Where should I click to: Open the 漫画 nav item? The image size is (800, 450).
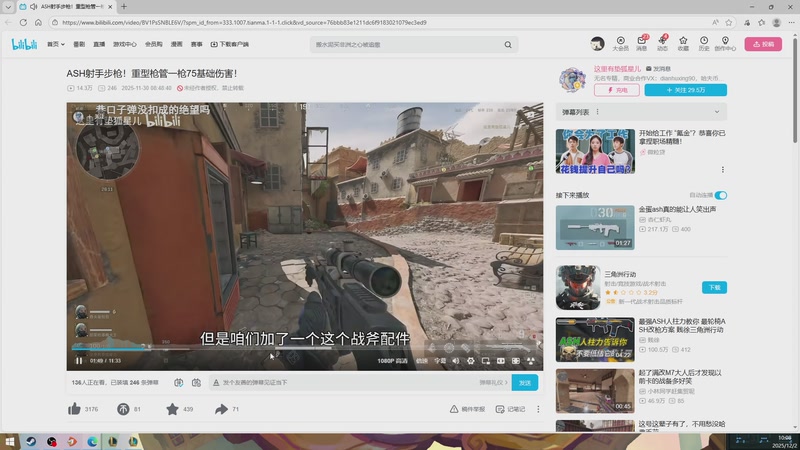[177, 44]
